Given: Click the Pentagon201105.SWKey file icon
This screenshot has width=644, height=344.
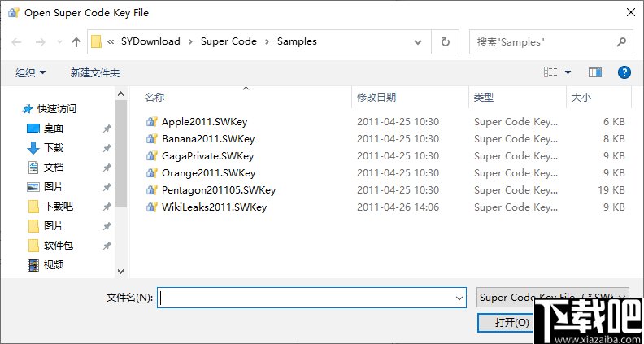Looking at the screenshot, I should tap(152, 190).
